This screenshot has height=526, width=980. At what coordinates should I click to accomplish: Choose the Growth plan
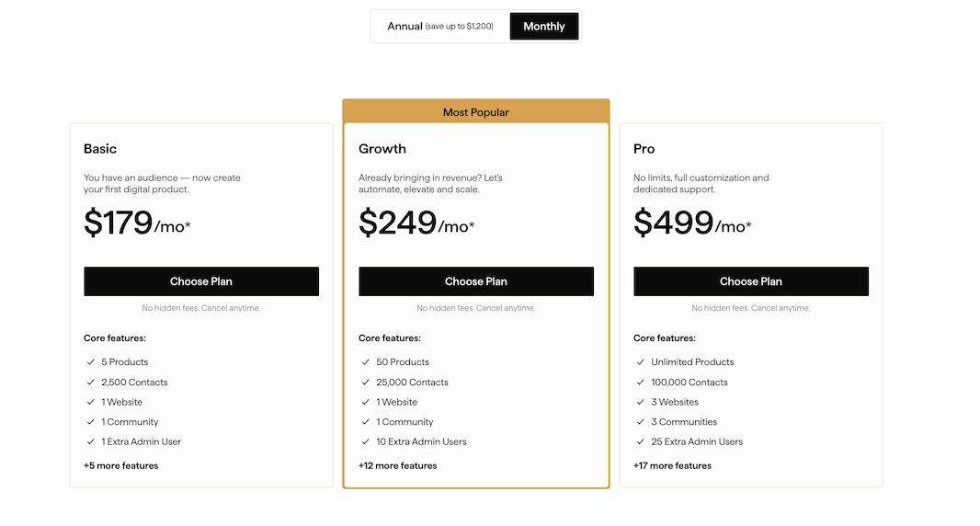[476, 281]
